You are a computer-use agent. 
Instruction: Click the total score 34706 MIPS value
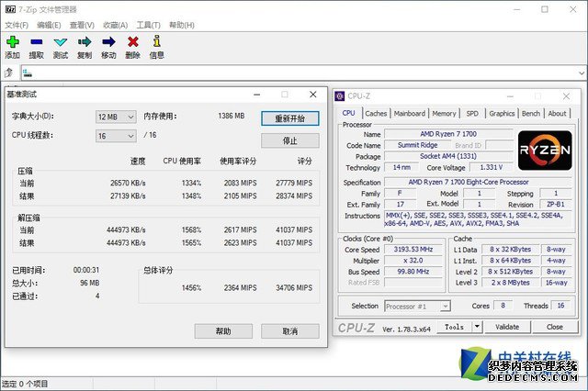coord(294,287)
